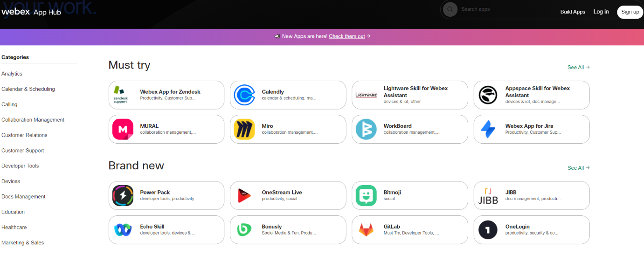Select the Miro app icon
Viewport: 644px width, 256px height.
(244, 129)
